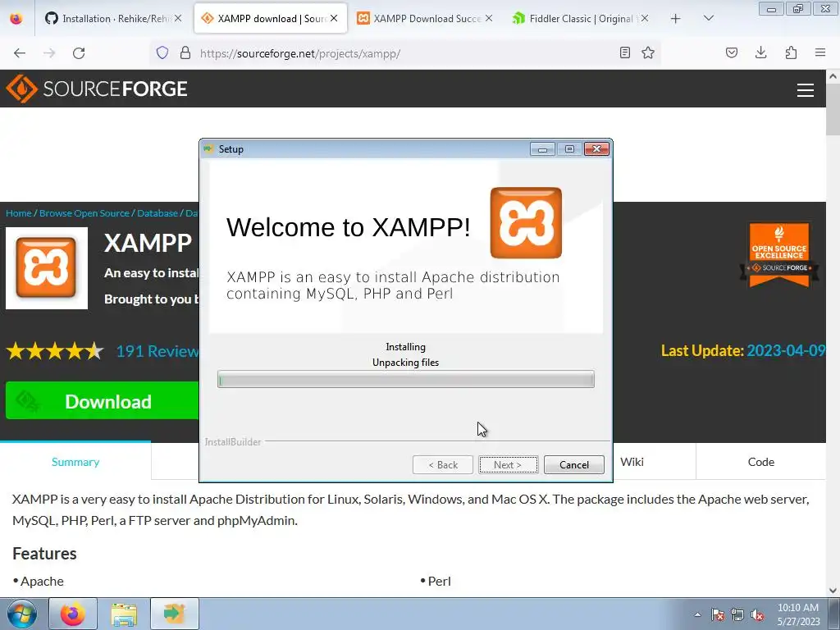Click the scrollbar down arrow
The image size is (840, 630).
pos(833,591)
